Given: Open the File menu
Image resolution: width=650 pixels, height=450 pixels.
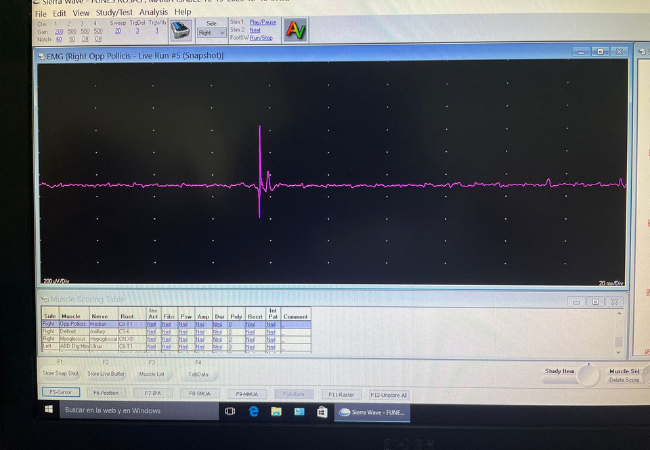Looking at the screenshot, I should (x=41, y=14).
